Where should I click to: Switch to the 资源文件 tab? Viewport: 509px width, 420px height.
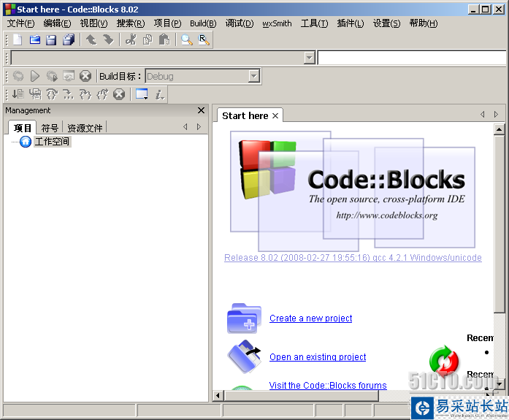click(85, 129)
